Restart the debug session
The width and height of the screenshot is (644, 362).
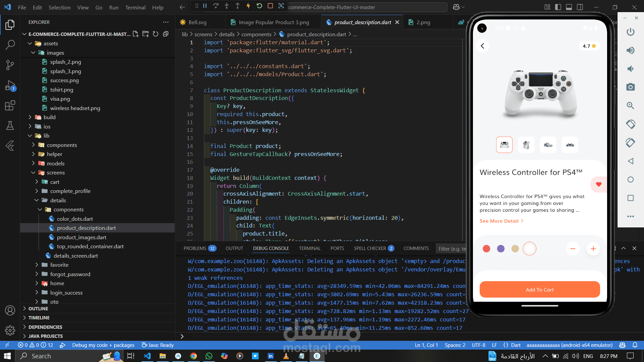point(259,6)
